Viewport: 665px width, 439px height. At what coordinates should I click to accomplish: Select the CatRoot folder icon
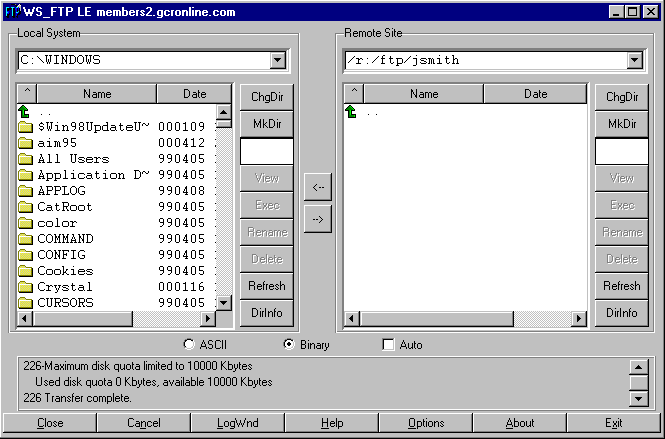click(x=25, y=207)
